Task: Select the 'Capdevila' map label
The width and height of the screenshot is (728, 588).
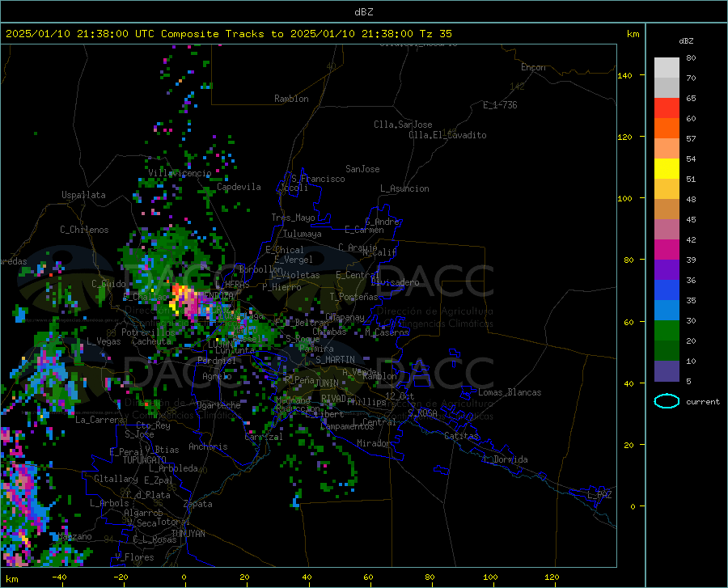Action: (x=239, y=187)
